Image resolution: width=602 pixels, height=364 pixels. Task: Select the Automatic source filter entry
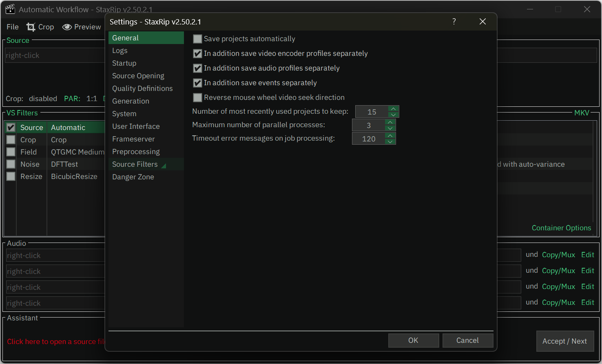(x=68, y=128)
